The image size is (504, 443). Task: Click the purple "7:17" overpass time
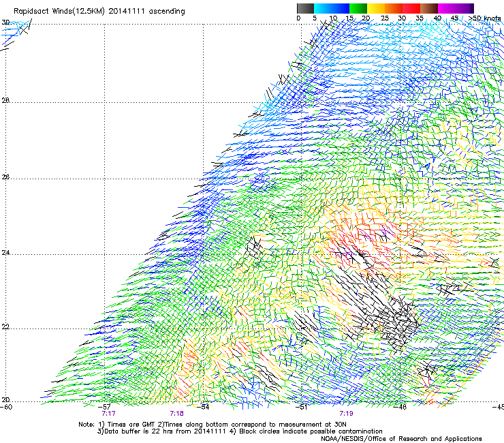(108, 414)
